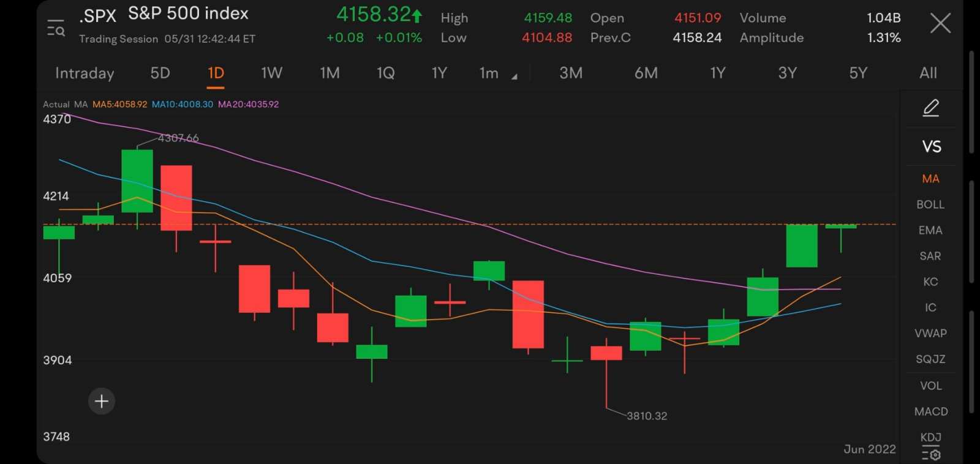This screenshot has height=464, width=980.
Task: Tap the Trading Session timestamp text
Action: [167, 39]
